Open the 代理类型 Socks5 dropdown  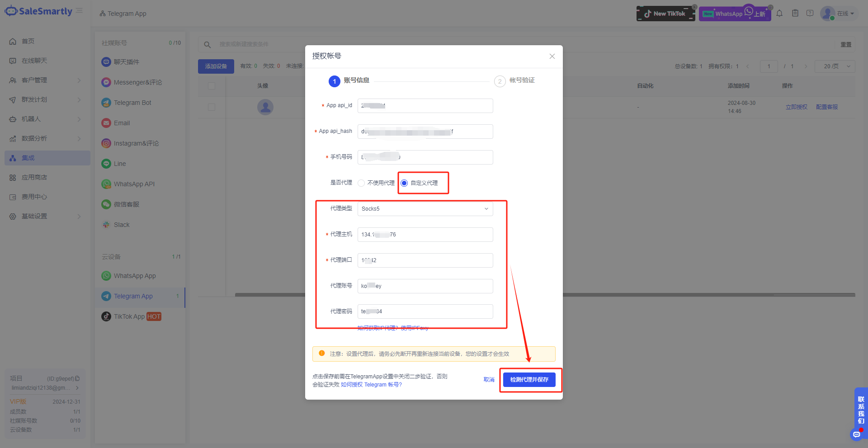coord(425,208)
